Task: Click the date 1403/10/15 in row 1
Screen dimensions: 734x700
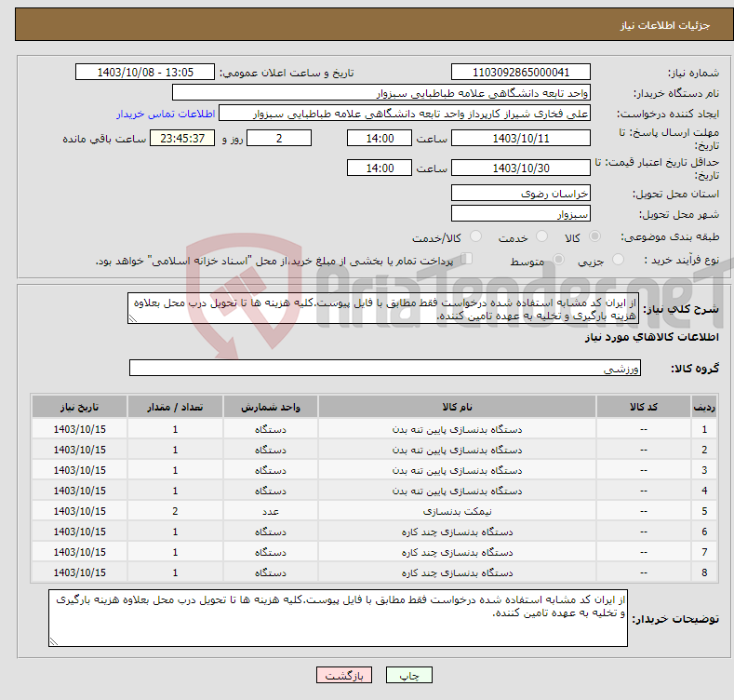Action: (x=80, y=429)
